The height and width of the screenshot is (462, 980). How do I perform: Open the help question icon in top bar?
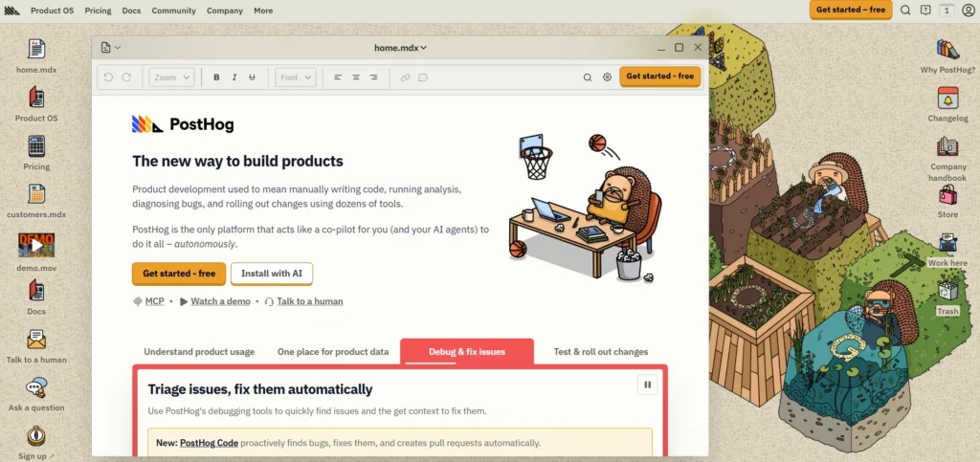click(925, 10)
